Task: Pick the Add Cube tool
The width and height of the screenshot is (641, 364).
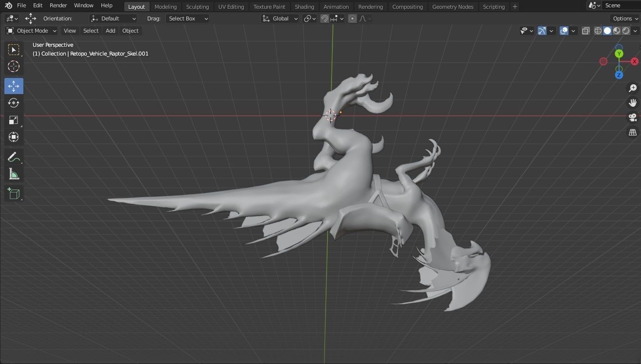Action: 14,193
